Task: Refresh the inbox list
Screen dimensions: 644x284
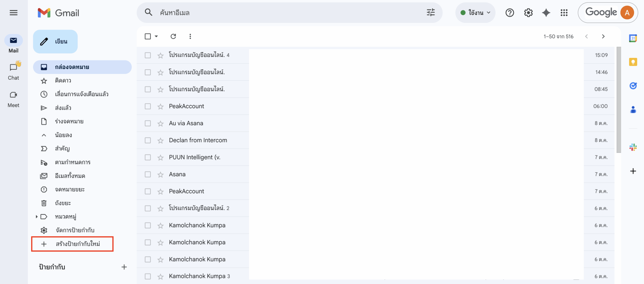Action: (x=173, y=36)
